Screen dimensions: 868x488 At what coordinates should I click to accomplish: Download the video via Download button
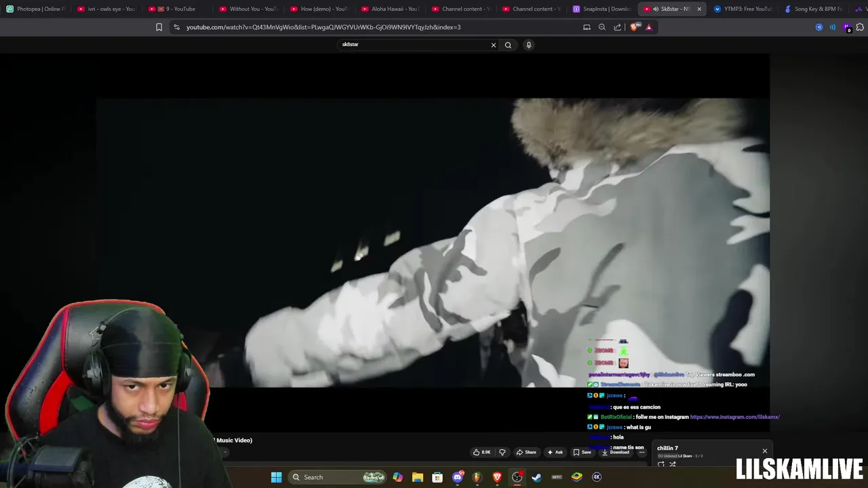(616, 452)
